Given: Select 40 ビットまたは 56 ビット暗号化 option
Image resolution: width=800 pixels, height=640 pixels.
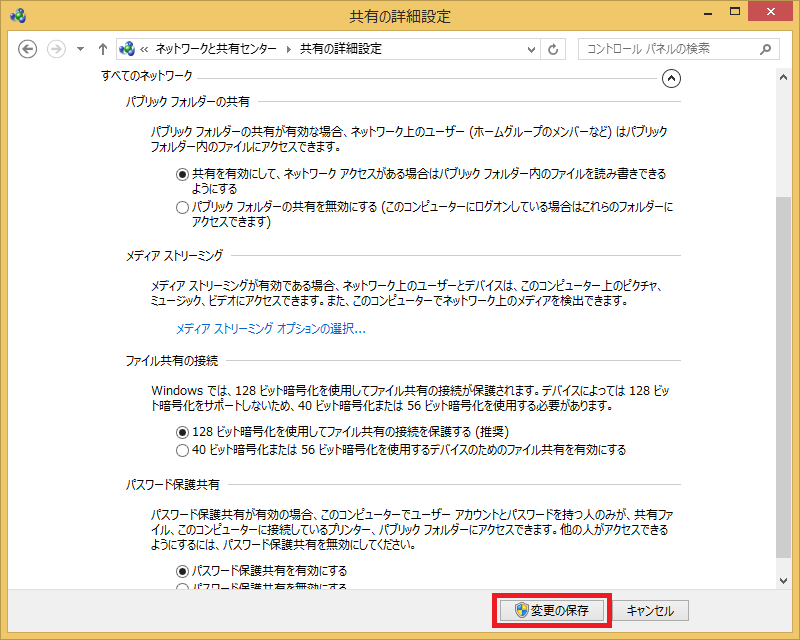Looking at the screenshot, I should click(181, 450).
